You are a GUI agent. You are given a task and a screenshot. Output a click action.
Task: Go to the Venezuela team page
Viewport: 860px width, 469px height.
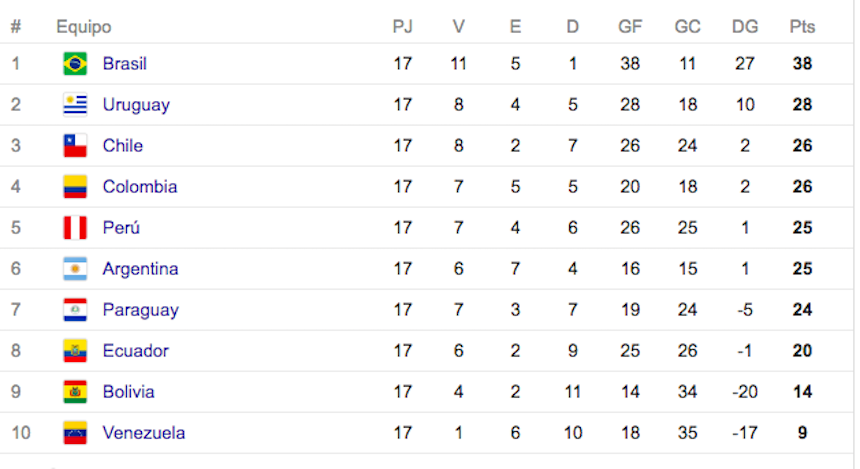144,433
